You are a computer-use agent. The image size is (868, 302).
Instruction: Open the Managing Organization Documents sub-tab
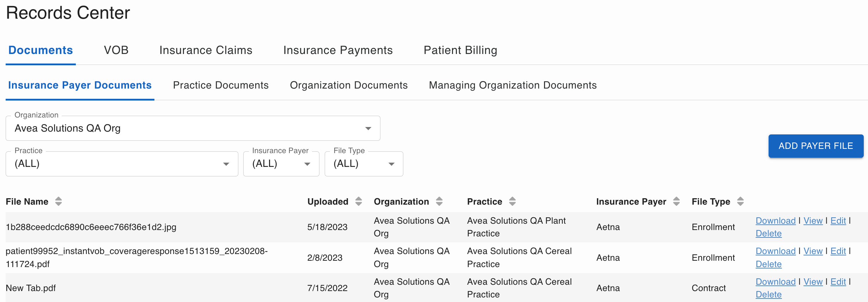pos(513,85)
